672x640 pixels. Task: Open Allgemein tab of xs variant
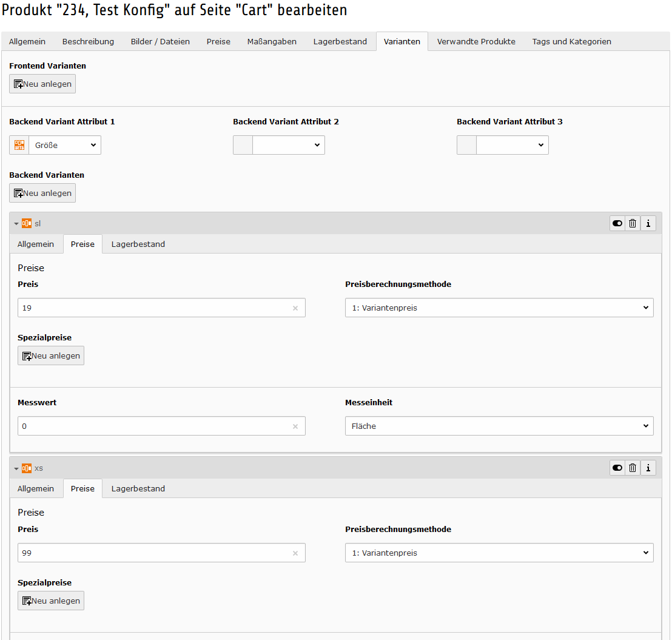[36, 489]
